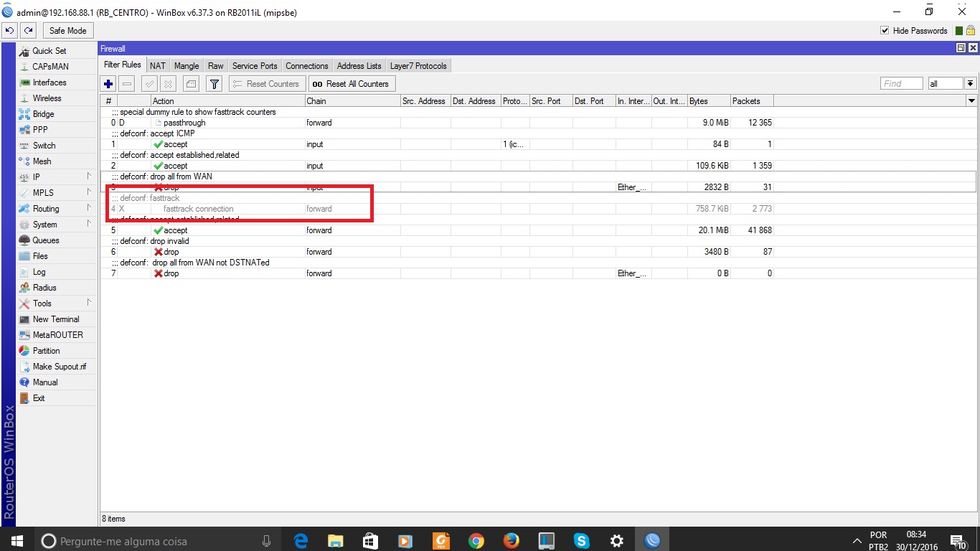This screenshot has height=551, width=980.
Task: Disable selected rule with X button
Action: coord(168,84)
